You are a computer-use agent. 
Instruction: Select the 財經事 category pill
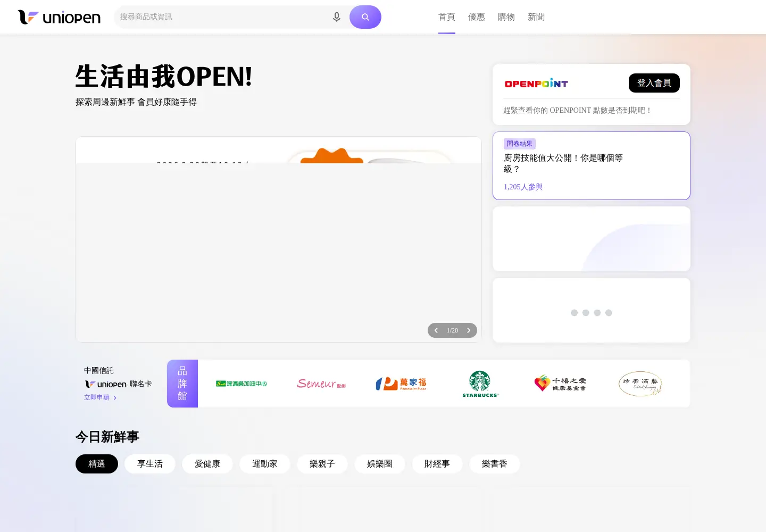[x=437, y=464]
